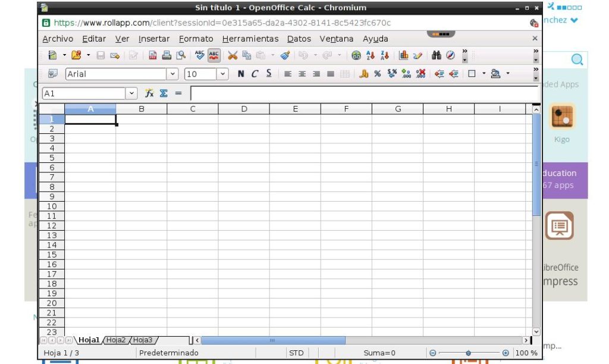Export the spreadsheet directly as PDF
Image resolution: width=609 pixels, height=364 pixels.
point(153,55)
